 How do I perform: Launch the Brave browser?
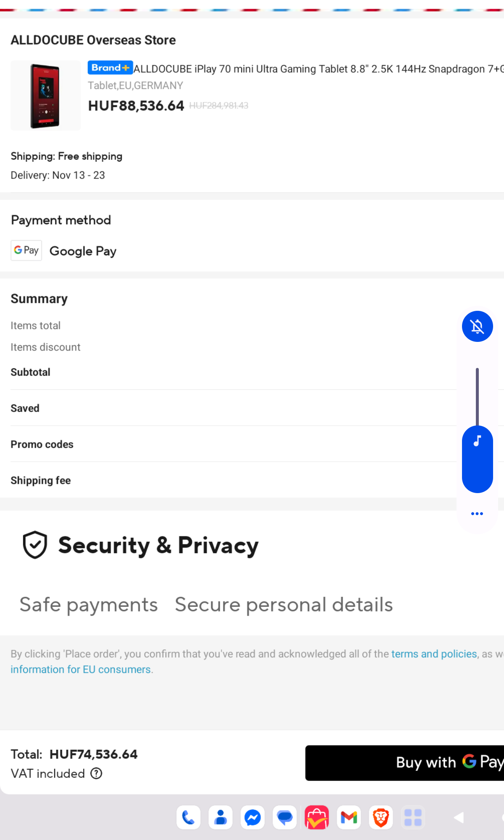click(x=381, y=817)
